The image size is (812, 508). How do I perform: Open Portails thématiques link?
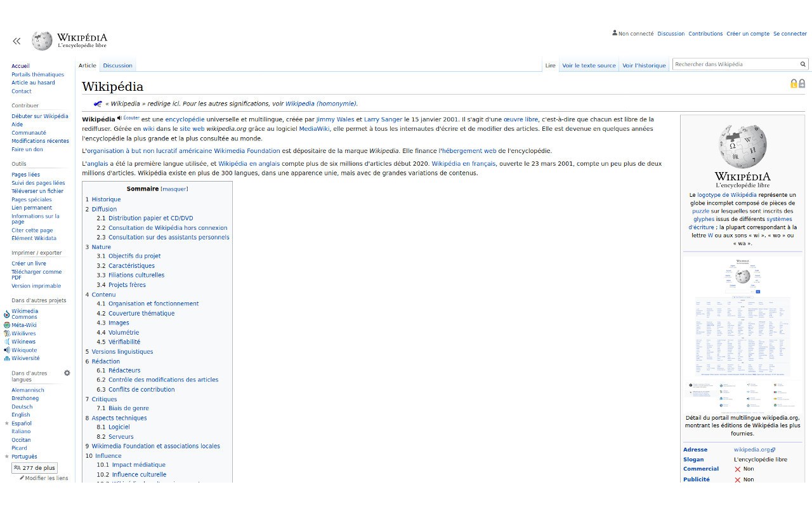coord(38,74)
